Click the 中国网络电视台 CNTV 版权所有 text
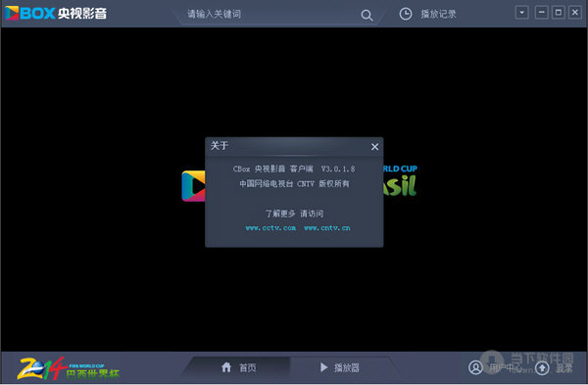Viewport: 588px width, 385px height. point(294,184)
